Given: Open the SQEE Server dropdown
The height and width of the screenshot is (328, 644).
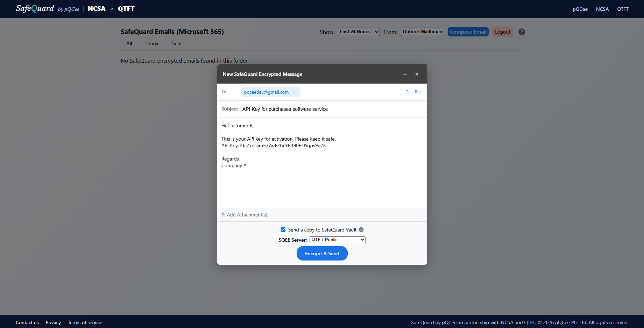Looking at the screenshot, I should point(338,240).
